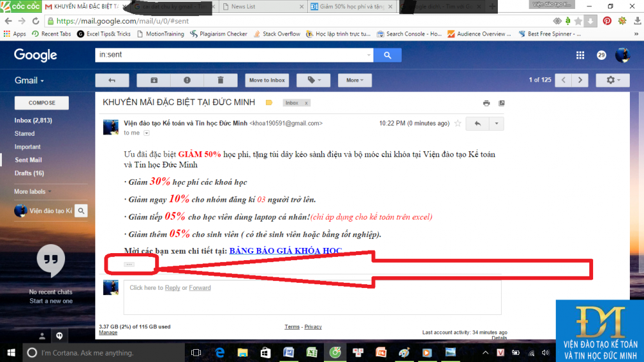The height and width of the screenshot is (362, 644).
Task: Open the email in new window
Action: tap(502, 103)
